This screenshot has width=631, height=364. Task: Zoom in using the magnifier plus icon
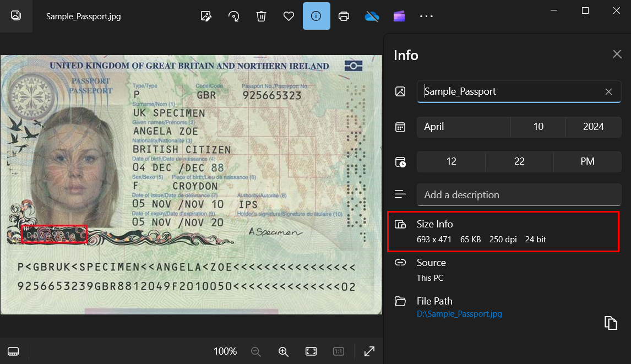pos(283,351)
